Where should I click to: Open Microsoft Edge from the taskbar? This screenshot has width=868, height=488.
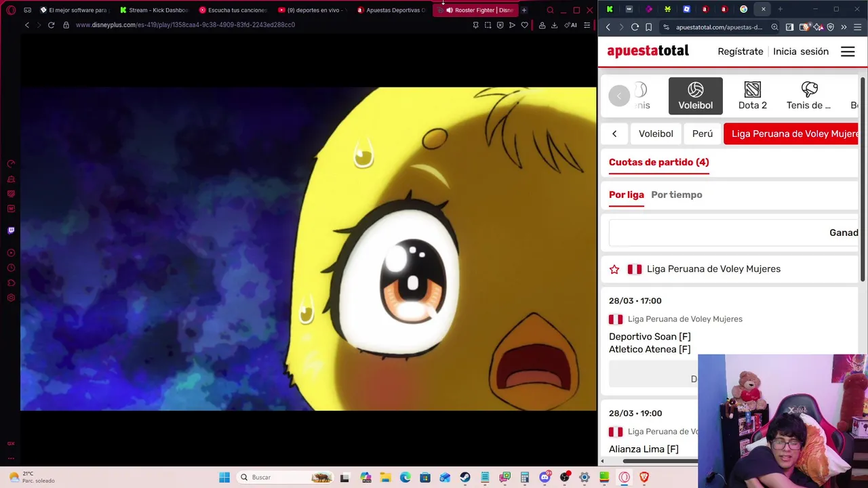click(x=405, y=477)
